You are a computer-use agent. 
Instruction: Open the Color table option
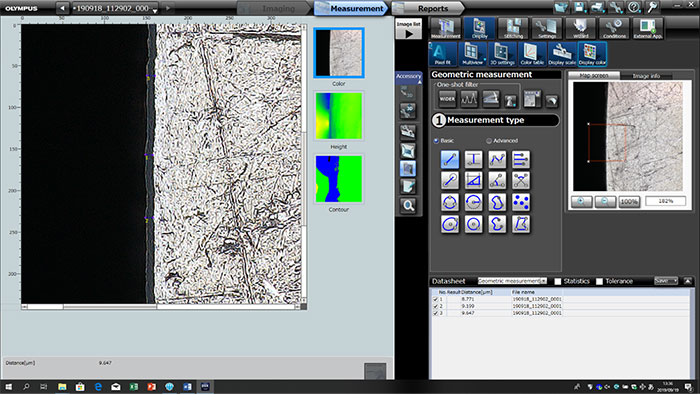(532, 54)
